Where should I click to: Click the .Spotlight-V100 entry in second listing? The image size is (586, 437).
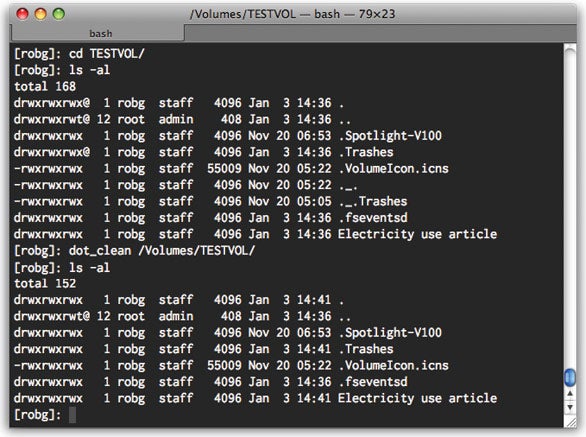390,333
